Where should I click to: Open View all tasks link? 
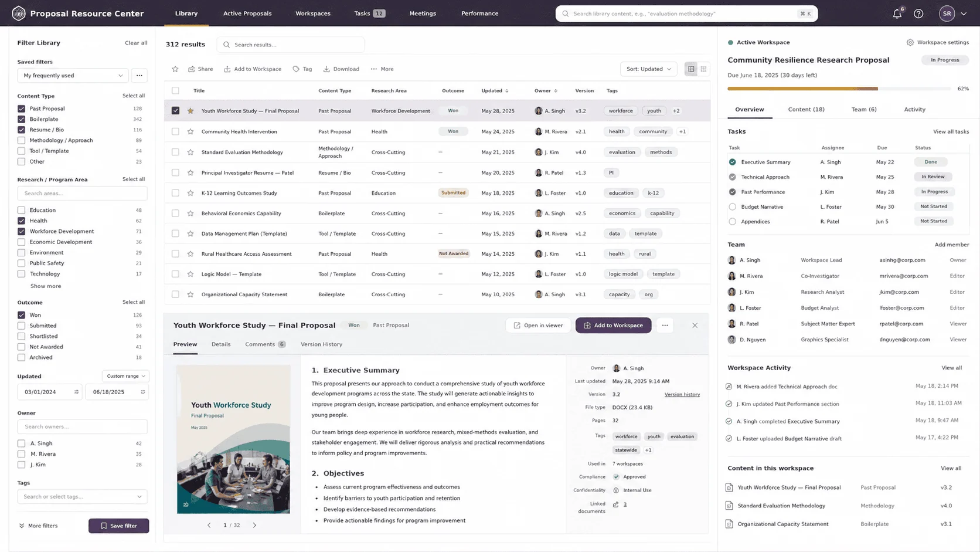coord(951,132)
